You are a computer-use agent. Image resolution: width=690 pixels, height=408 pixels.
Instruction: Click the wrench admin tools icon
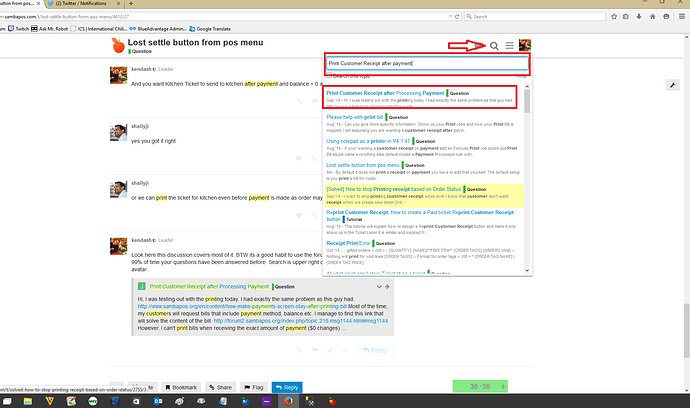[x=672, y=85]
